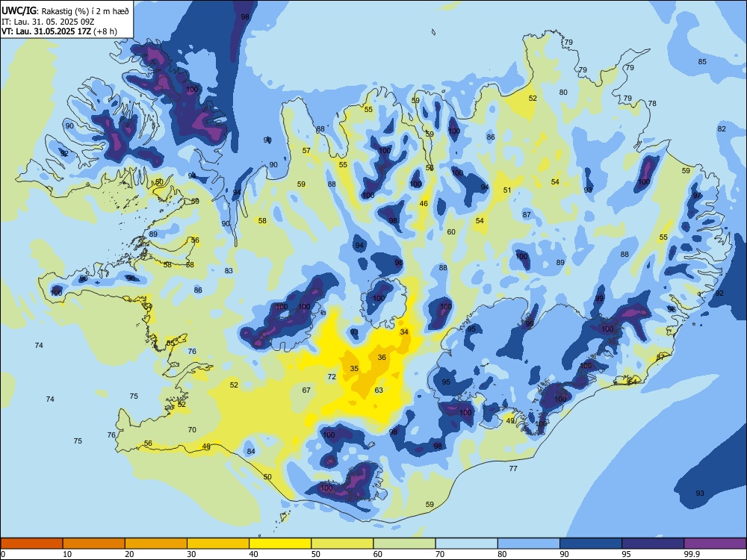Click the humidity value '70' on the map

[x=192, y=429]
